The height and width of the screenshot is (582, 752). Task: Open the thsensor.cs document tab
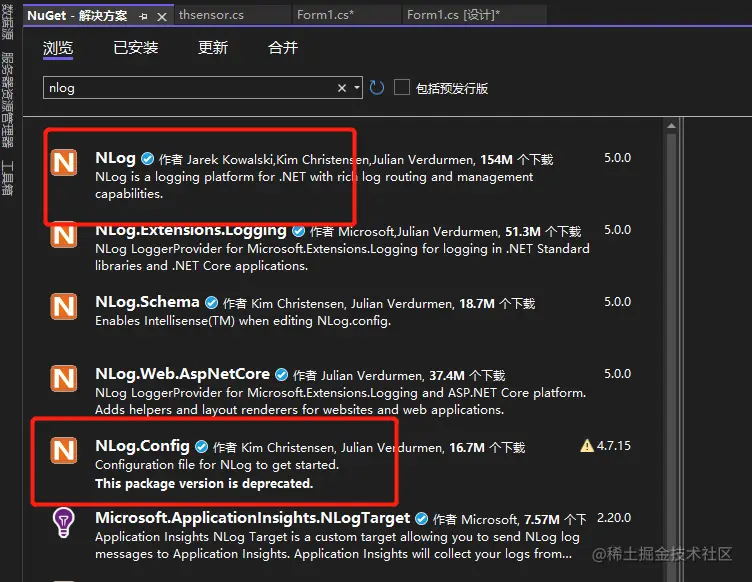click(232, 15)
